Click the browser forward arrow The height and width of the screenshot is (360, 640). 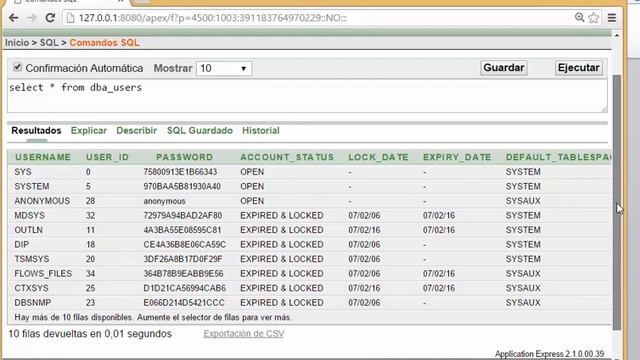coord(32,18)
